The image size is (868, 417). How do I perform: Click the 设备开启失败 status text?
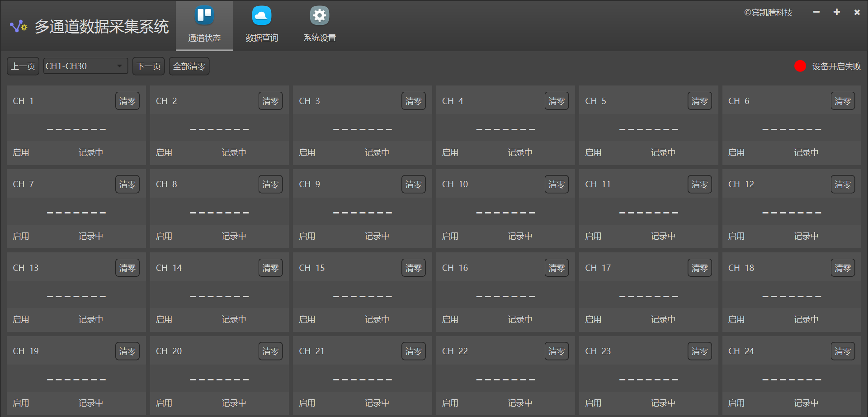point(836,66)
